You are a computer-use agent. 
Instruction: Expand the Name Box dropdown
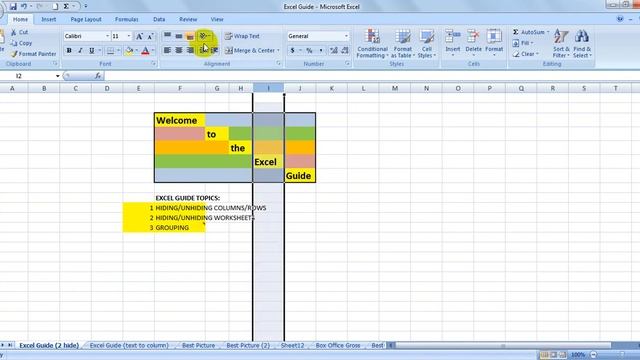pos(58,76)
